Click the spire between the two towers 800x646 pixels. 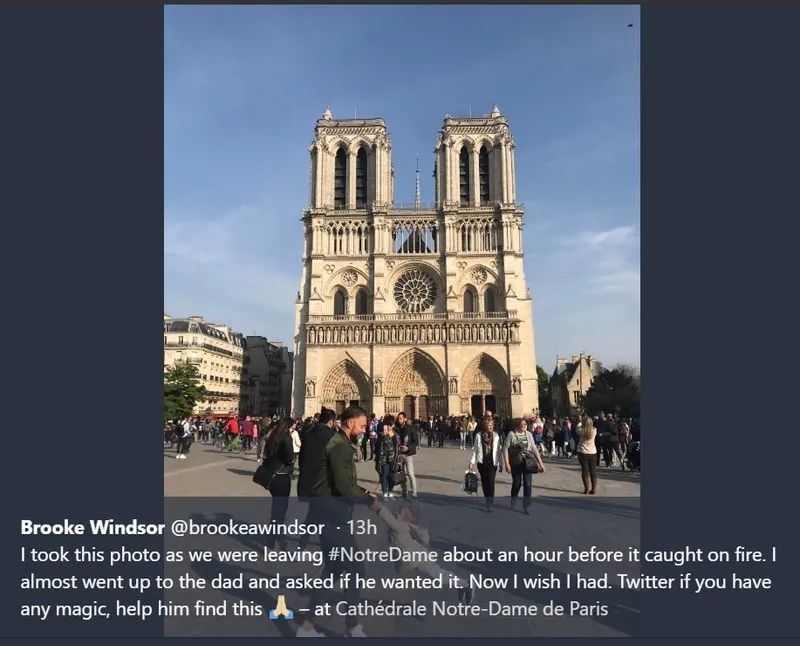(x=417, y=183)
